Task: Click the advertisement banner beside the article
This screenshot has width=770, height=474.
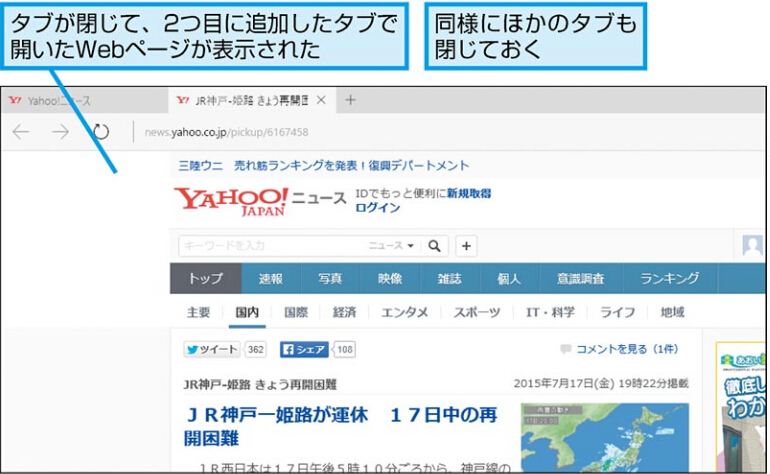Action: (741, 407)
